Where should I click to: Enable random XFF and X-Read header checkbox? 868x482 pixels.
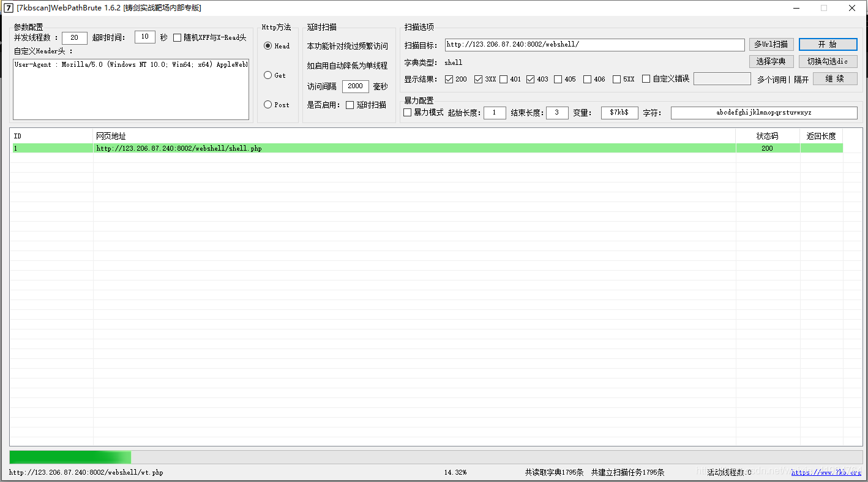pyautogui.click(x=178, y=37)
